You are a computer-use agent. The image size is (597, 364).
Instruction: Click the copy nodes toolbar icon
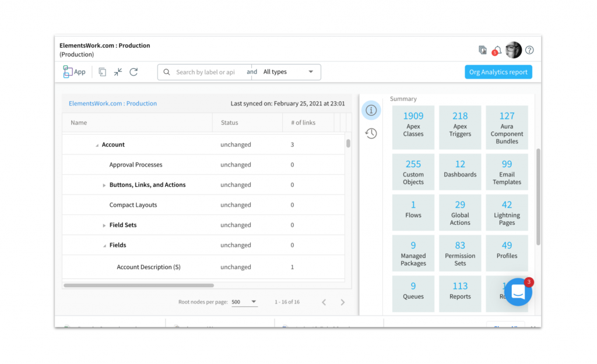pos(102,72)
